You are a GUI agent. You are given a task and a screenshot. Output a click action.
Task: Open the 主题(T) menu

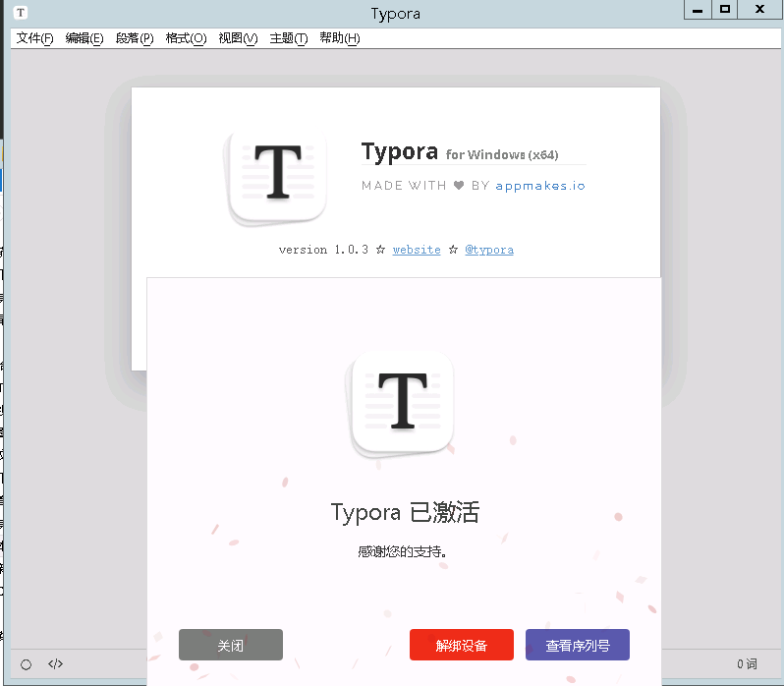pyautogui.click(x=289, y=38)
